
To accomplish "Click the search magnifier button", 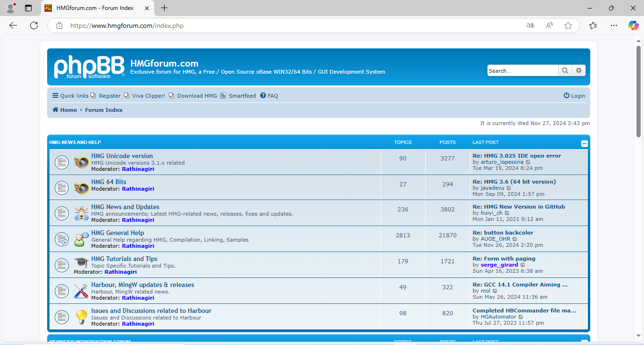I will 564,71.
